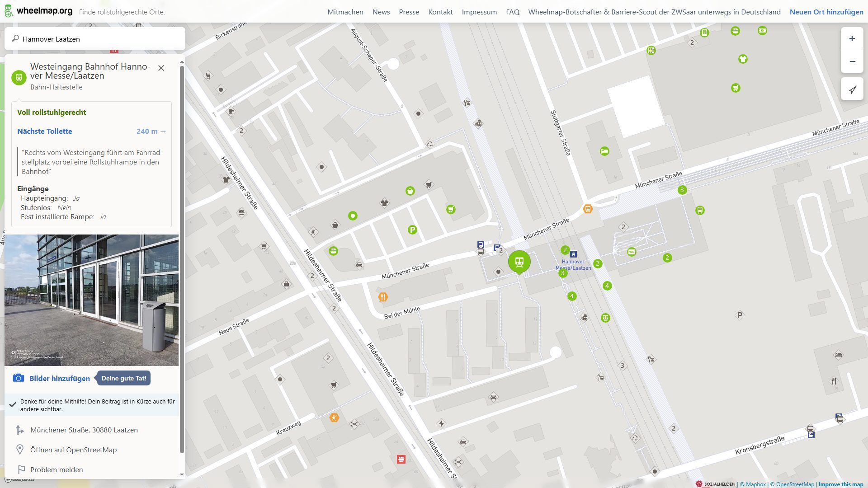Image resolution: width=868 pixels, height=488 pixels.
Task: Click the green hotel bed marker
Action: pyautogui.click(x=604, y=151)
